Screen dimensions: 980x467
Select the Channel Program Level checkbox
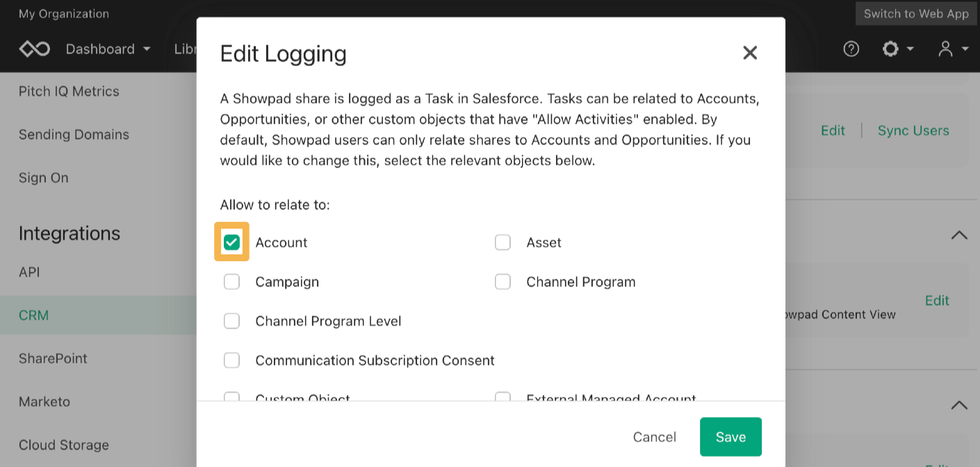coord(231,321)
